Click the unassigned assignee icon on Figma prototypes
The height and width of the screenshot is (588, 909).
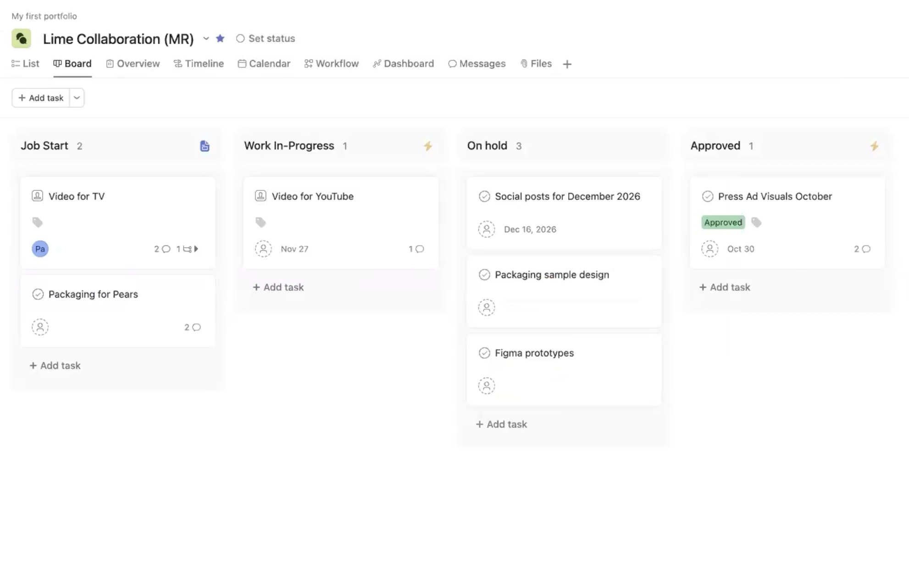(x=486, y=386)
